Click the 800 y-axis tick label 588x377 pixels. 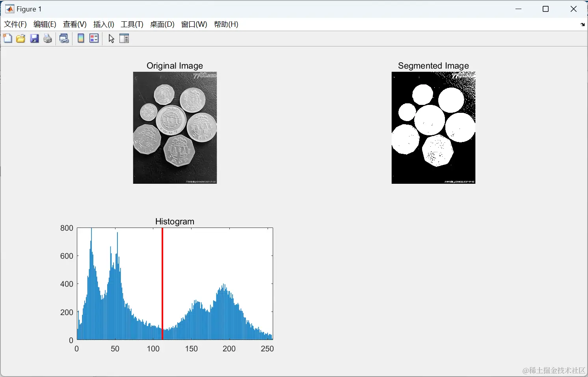point(67,228)
